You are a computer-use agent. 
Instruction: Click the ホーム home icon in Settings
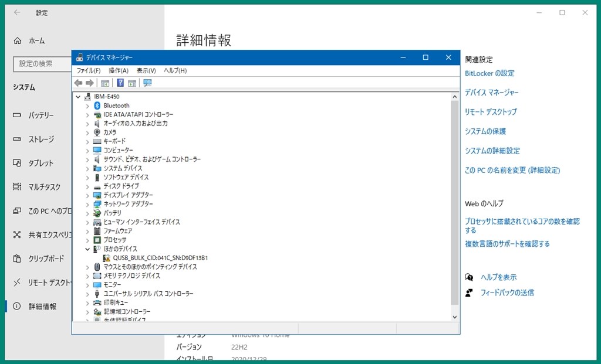17,40
